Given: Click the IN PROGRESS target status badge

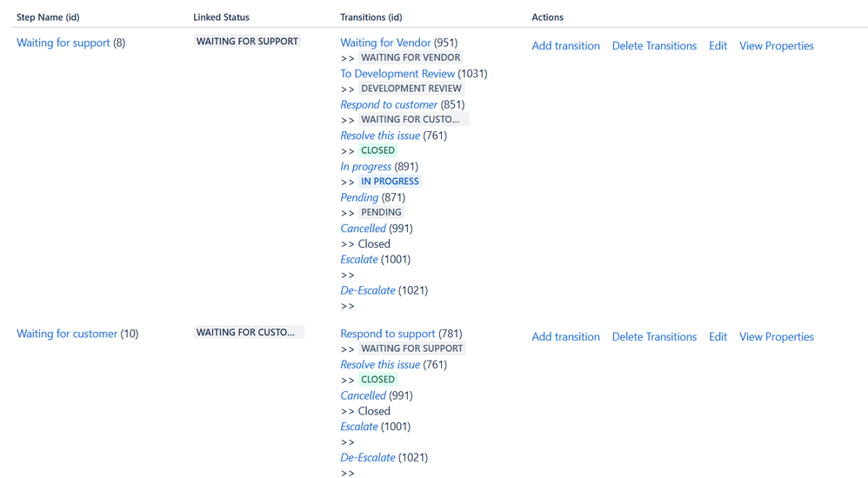Looking at the screenshot, I should tap(390, 182).
